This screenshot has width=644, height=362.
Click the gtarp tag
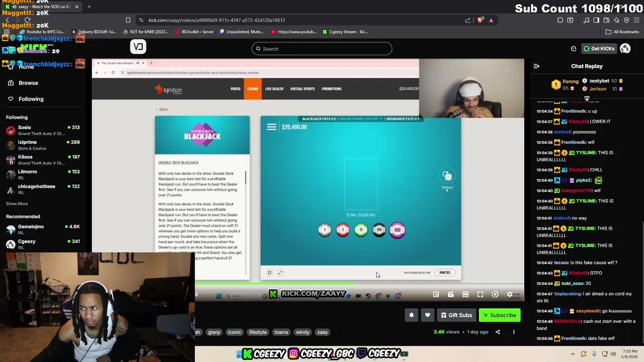(x=214, y=332)
